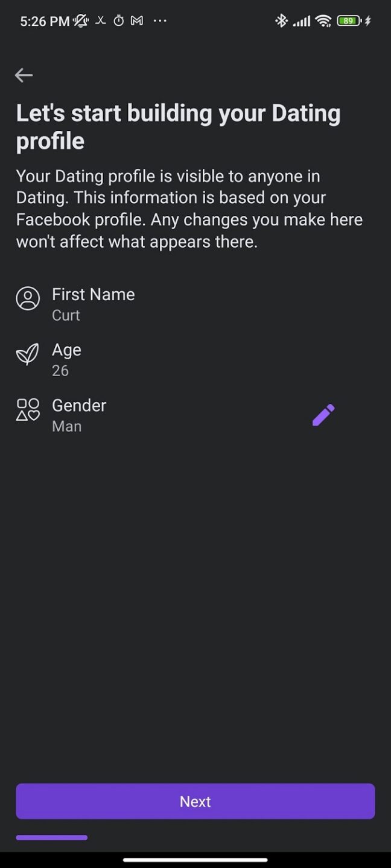Edit the Gender field using pencil
This screenshot has height=868, width=391.
[x=323, y=414]
